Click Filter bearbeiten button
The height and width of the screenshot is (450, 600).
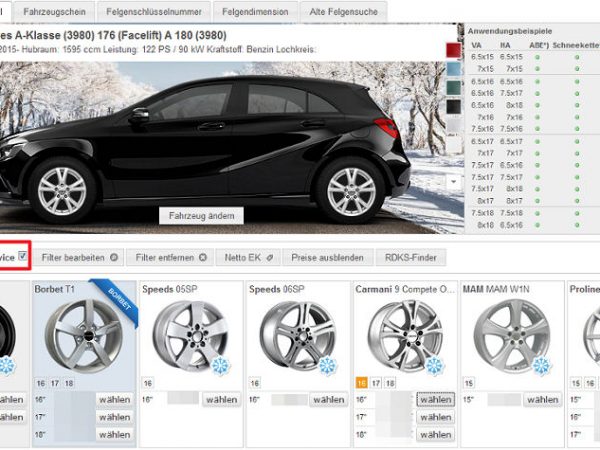coord(80,258)
